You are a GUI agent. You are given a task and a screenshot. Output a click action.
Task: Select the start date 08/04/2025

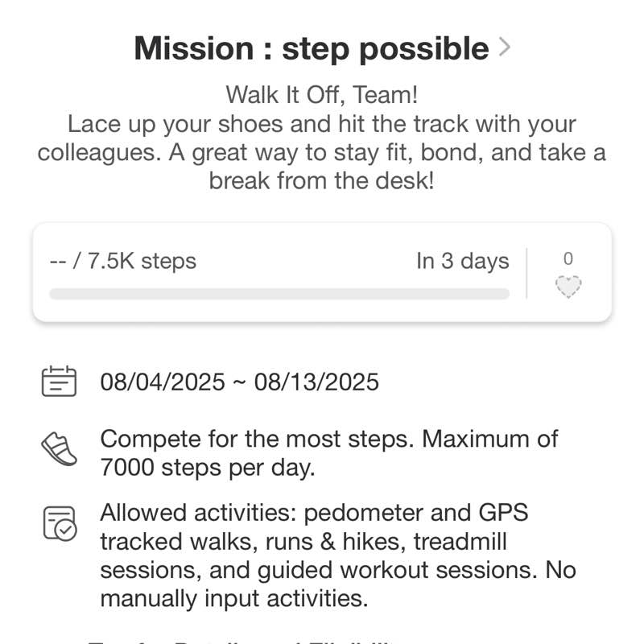tap(163, 381)
